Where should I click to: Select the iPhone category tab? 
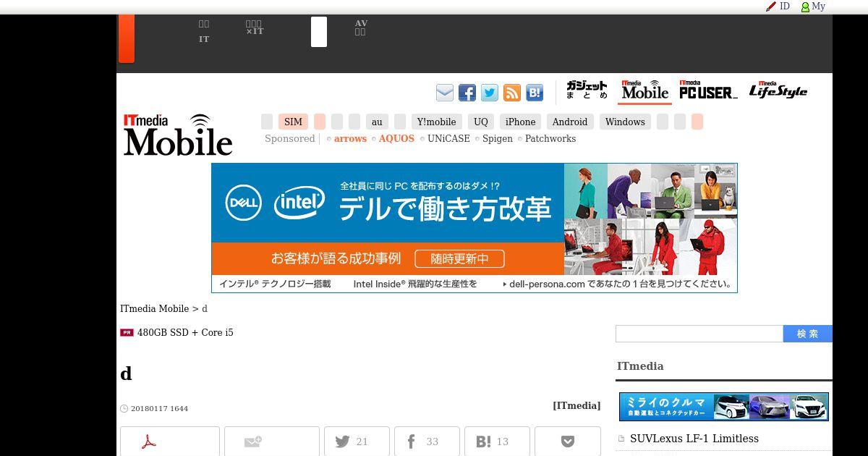click(x=520, y=122)
